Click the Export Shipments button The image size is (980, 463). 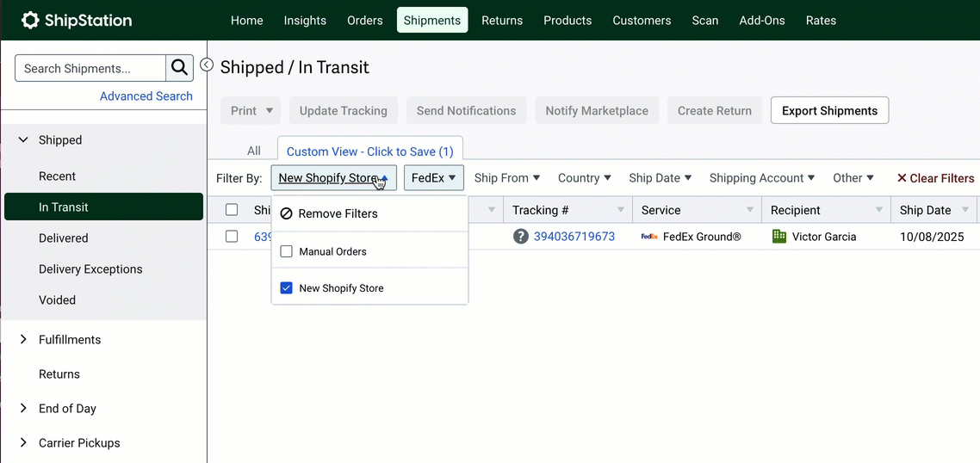pos(830,111)
